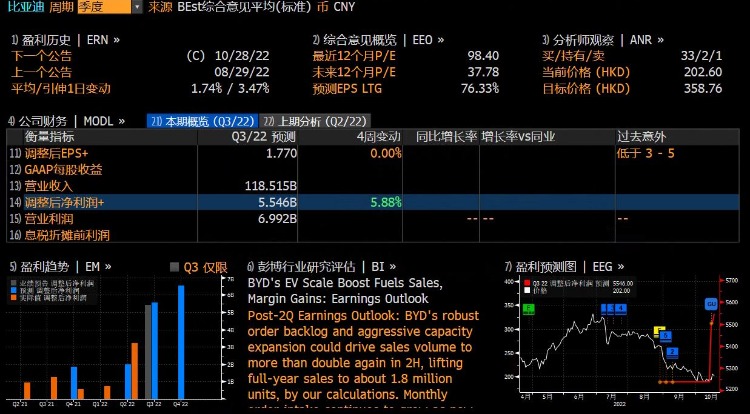Click next announcement date 10/28/22
The image size is (750, 414).
pyautogui.click(x=242, y=56)
